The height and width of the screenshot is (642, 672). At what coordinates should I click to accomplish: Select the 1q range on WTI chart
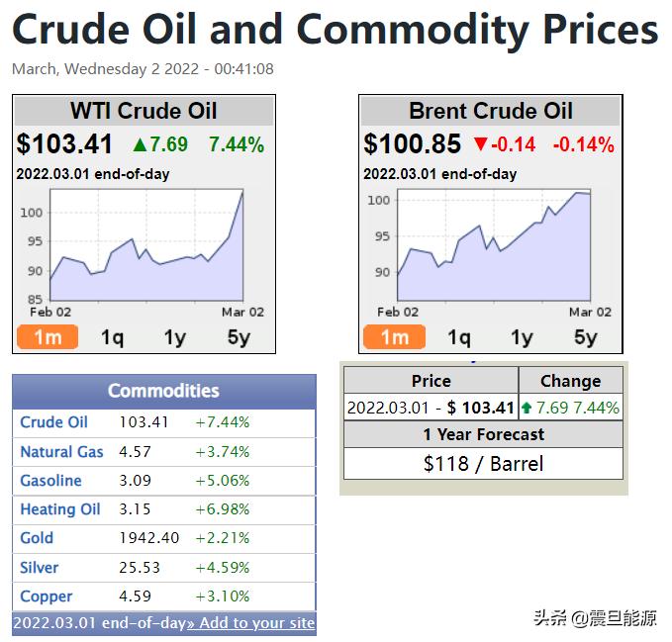coord(112,337)
